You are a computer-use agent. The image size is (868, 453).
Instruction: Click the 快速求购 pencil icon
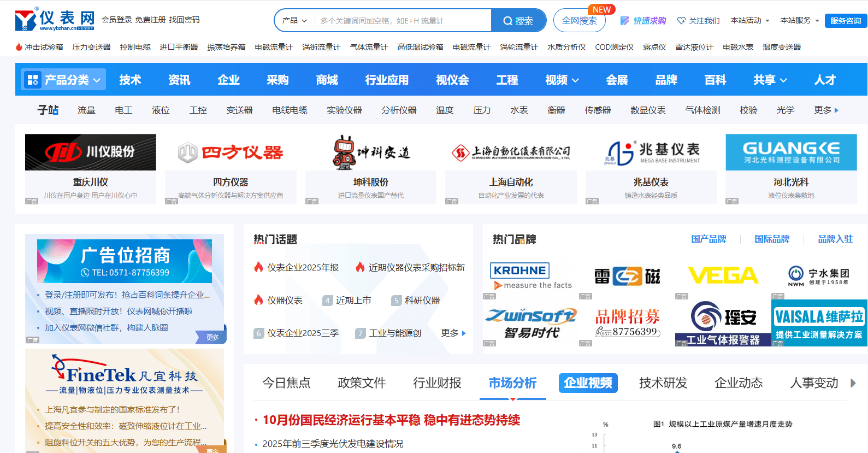click(x=625, y=21)
